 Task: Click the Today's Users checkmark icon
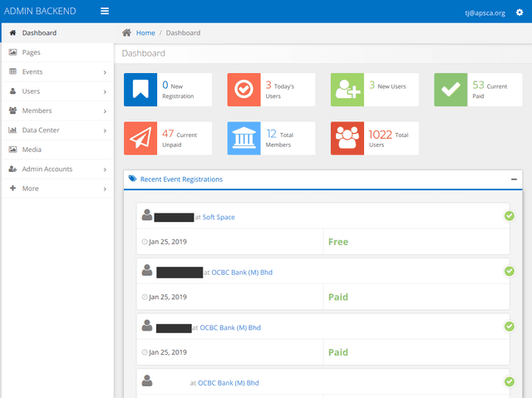tap(244, 90)
